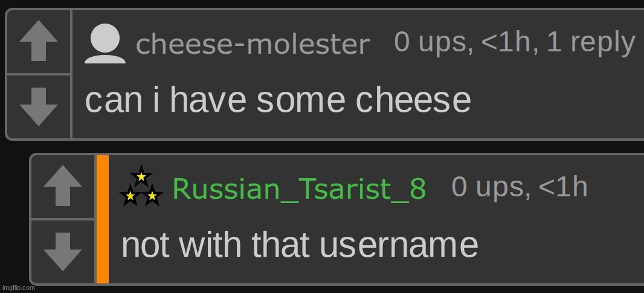Click the orange bar beside the reply

coord(103,219)
